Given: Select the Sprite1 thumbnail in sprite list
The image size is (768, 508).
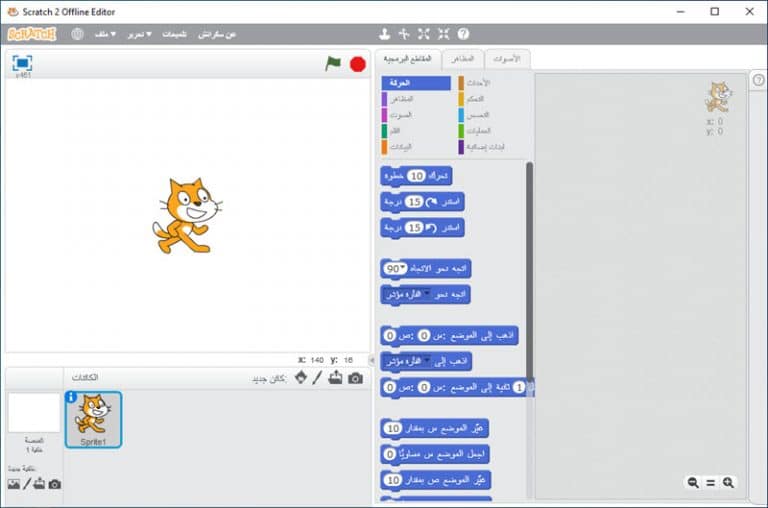Looking at the screenshot, I should point(93,420).
